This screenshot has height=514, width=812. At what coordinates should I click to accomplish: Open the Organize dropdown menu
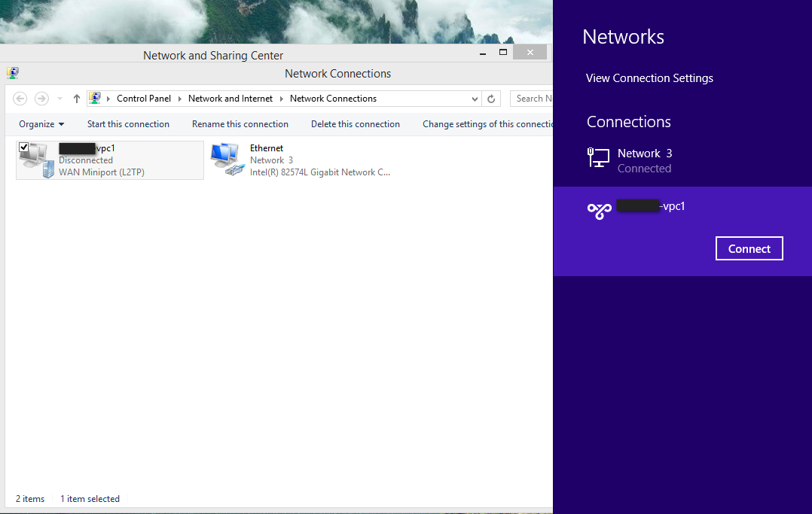41,123
